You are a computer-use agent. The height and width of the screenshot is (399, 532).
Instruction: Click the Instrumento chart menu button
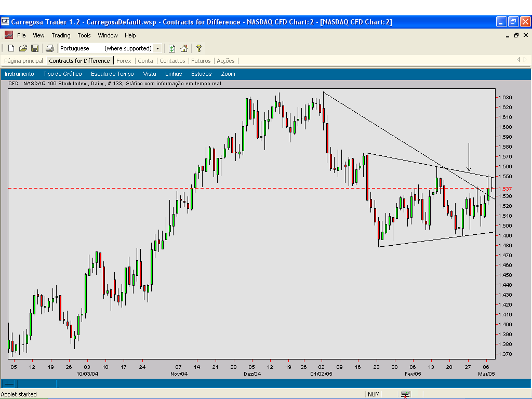point(19,74)
